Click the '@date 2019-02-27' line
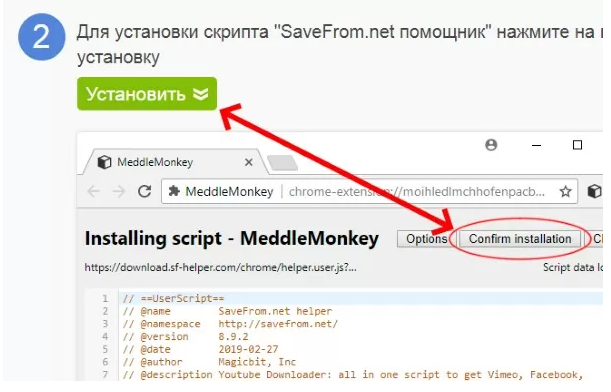This screenshot has height=392, width=611. click(x=200, y=349)
